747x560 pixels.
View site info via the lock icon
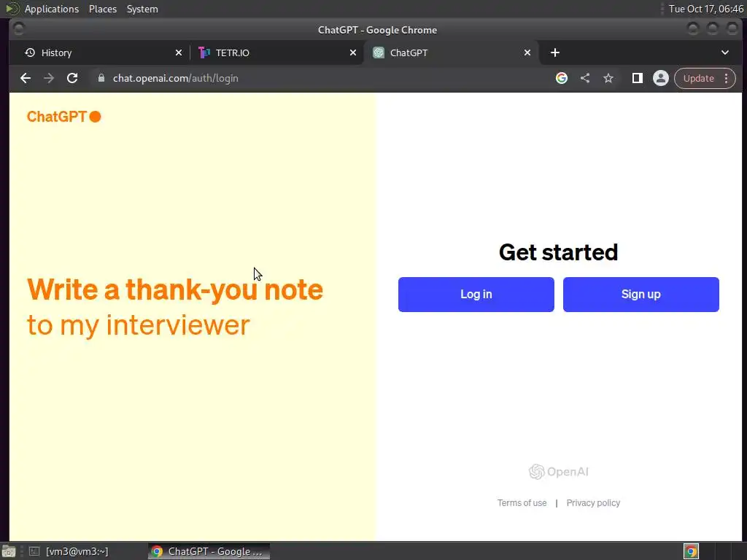pyautogui.click(x=101, y=78)
